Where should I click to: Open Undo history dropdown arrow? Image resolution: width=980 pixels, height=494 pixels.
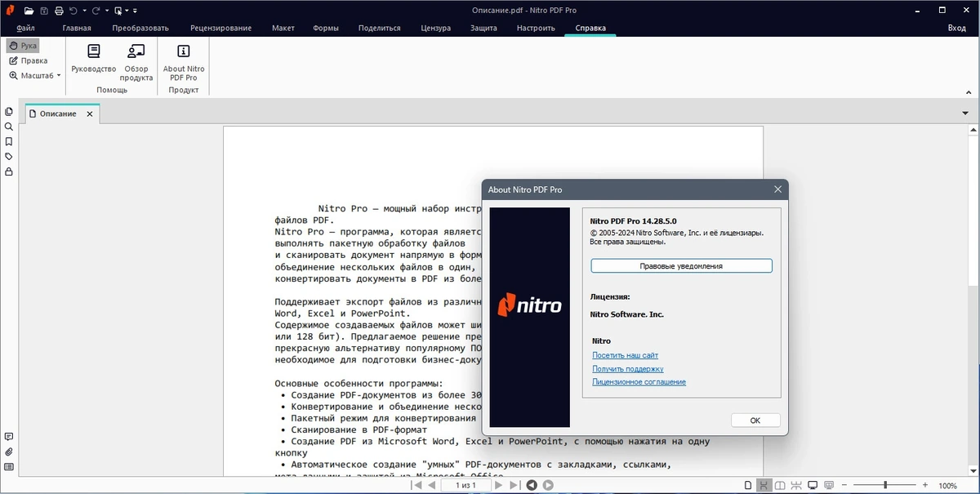[84, 11]
